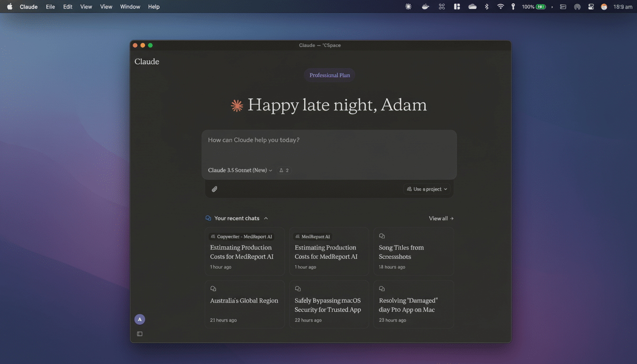
Task: Open the Apple menu icon
Action: 9,7
